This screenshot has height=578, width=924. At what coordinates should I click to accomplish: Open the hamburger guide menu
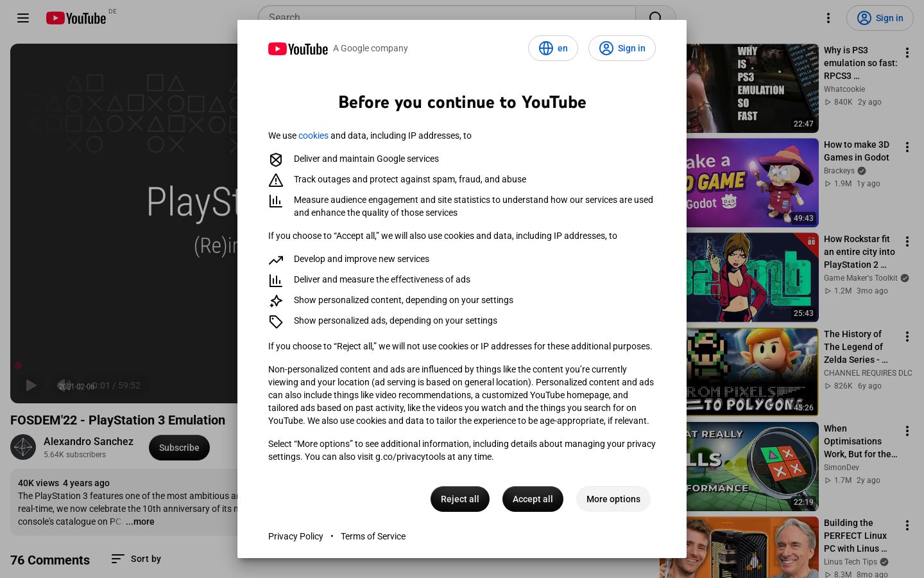coord(23,18)
